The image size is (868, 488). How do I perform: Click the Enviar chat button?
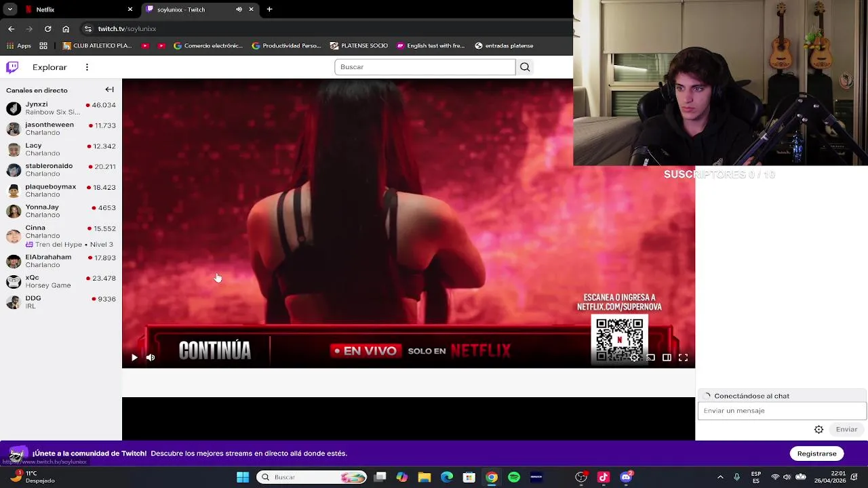[x=846, y=429]
